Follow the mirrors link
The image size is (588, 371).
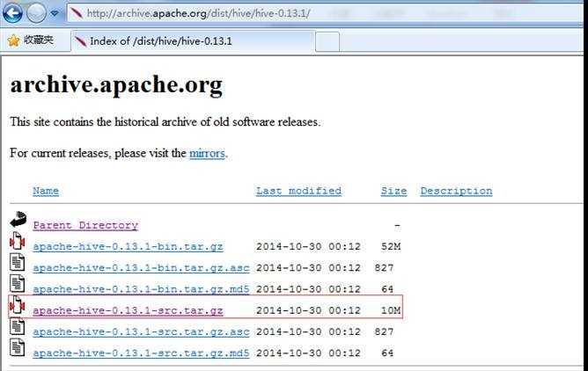pos(207,153)
